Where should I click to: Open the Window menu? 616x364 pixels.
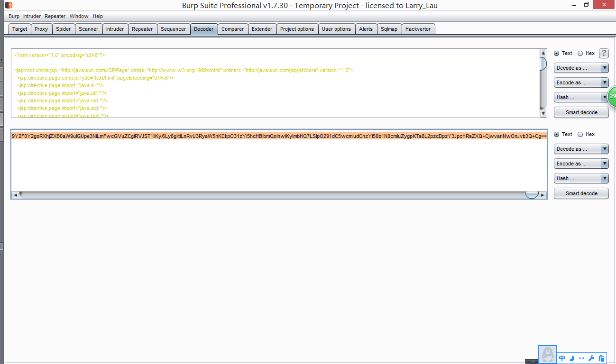79,16
